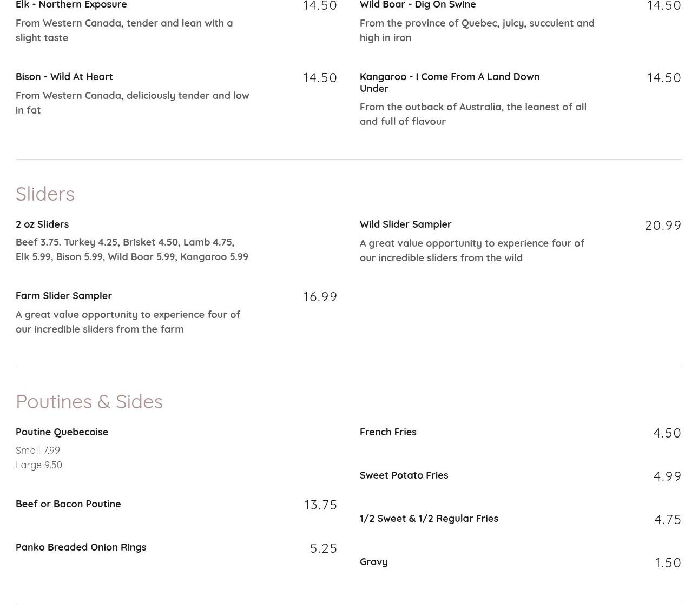Pick 1/2 Sweet & 1/2 Regular Fries
The height and width of the screenshot is (616, 698).
429,519
